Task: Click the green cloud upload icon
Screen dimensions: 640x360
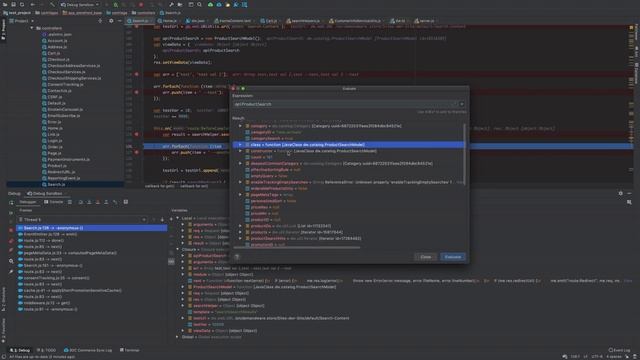Action: coord(211,4)
